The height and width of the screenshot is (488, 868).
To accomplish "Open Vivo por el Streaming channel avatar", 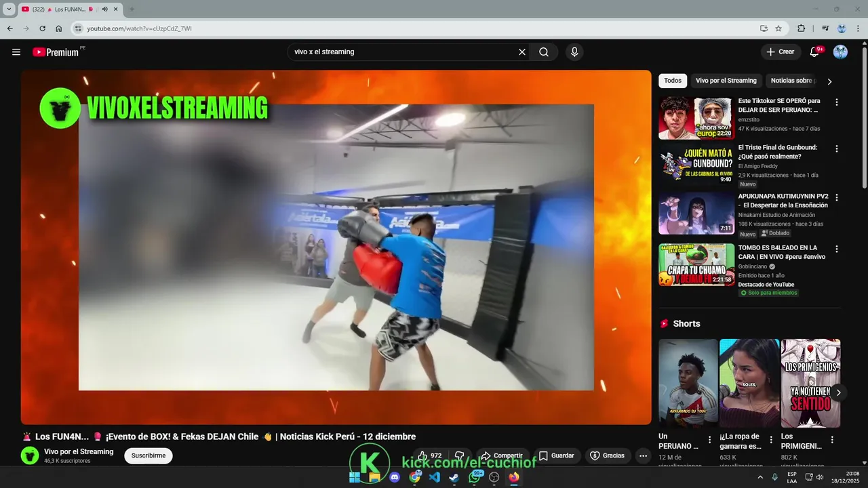I will (30, 455).
